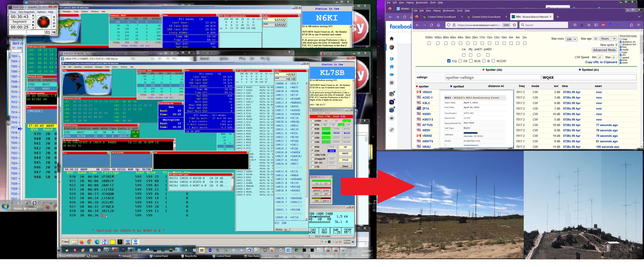Image resolution: width=644 pixels, height=267 pixels.
Task: Open Excel from the host taskbar
Action: [x=226, y=250]
